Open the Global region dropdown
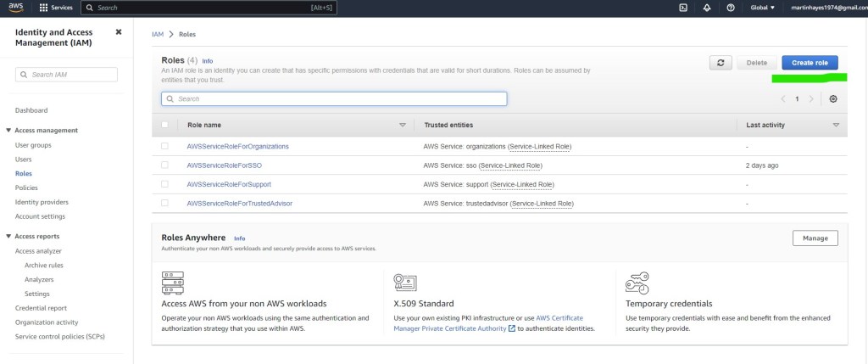The width and height of the screenshot is (868, 364). coord(763,8)
